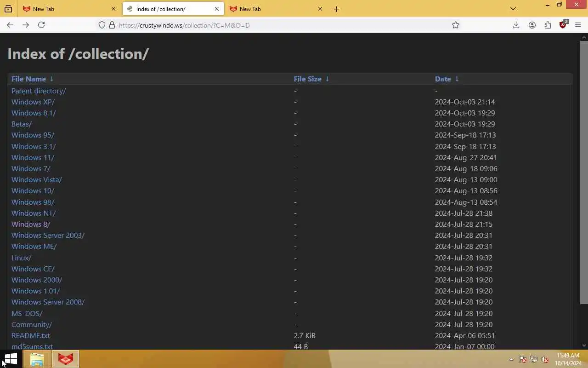This screenshot has width=588, height=368.
Task: Close the Index of /collection/ tab
Action: pos(217,9)
